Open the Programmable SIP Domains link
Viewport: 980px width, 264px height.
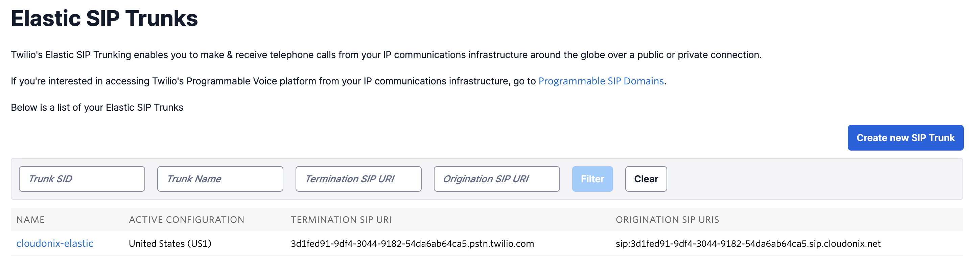[x=601, y=81]
